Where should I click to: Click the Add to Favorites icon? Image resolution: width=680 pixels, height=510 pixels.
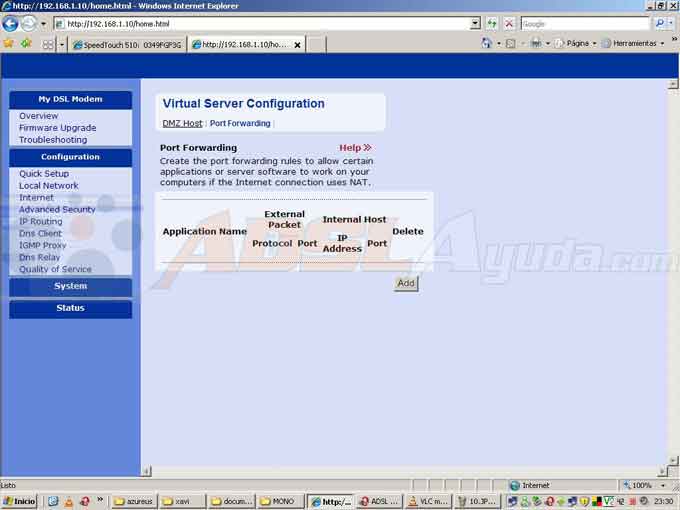(26, 44)
